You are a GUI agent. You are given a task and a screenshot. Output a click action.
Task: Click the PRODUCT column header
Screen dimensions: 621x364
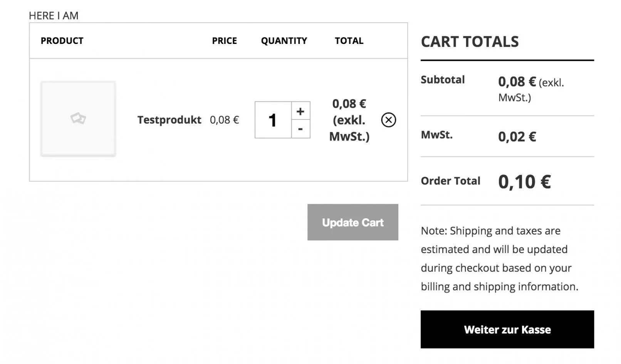click(x=62, y=40)
